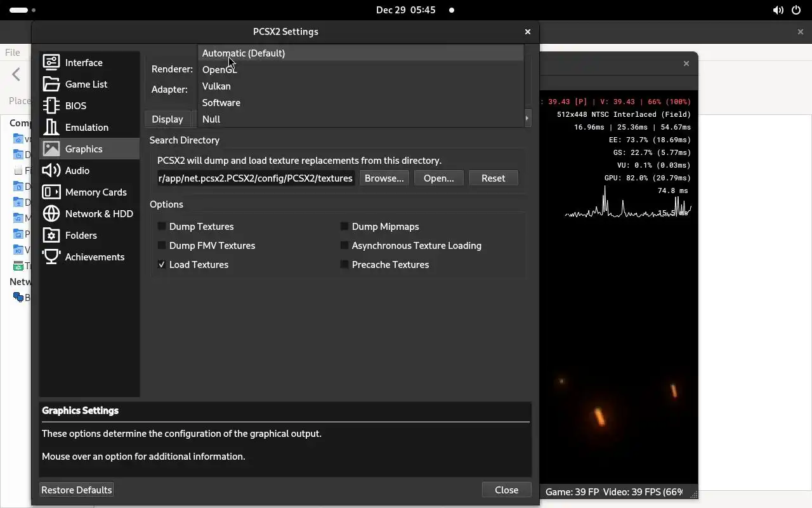Image resolution: width=812 pixels, height=508 pixels.
Task: Open the Emulation settings category
Action: pyautogui.click(x=89, y=127)
